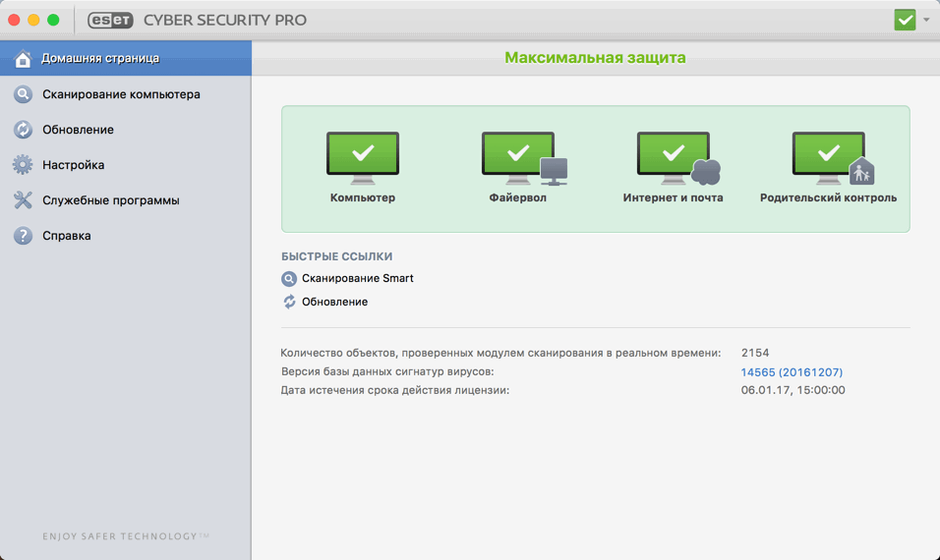Click the gear icon for Настройка
The width and height of the screenshot is (940, 560).
point(23,165)
